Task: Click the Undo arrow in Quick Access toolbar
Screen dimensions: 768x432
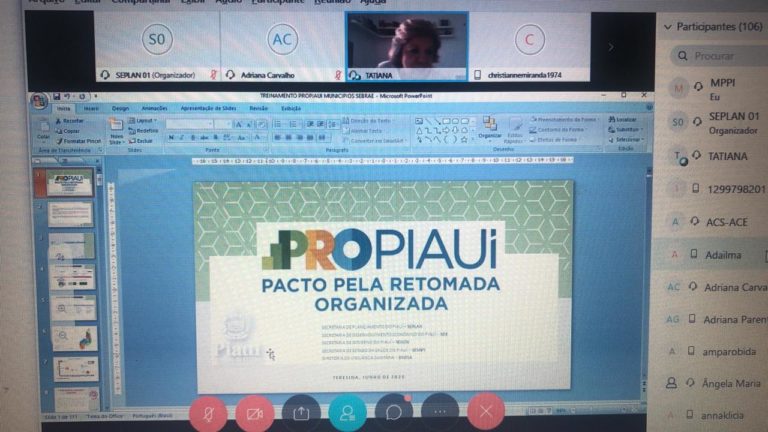Action: (68, 96)
